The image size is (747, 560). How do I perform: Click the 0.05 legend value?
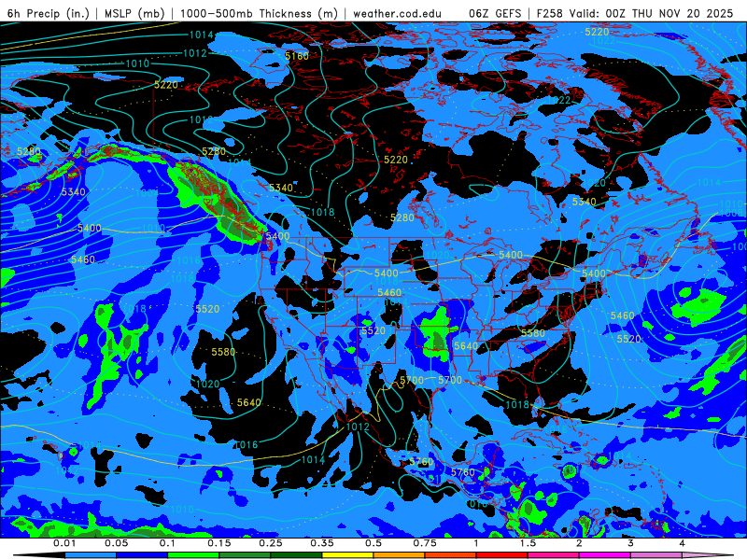tap(116, 543)
